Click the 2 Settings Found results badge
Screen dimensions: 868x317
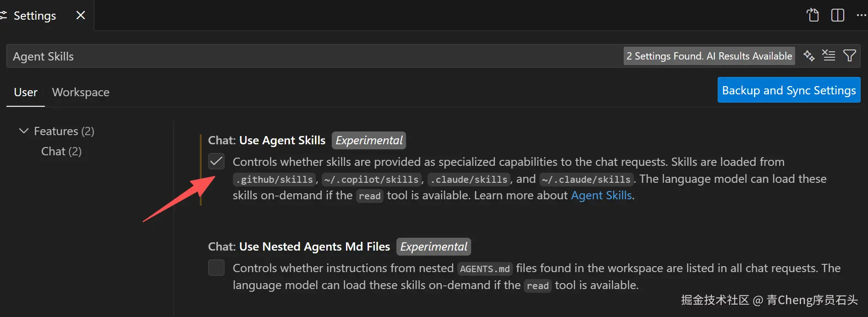tap(709, 56)
